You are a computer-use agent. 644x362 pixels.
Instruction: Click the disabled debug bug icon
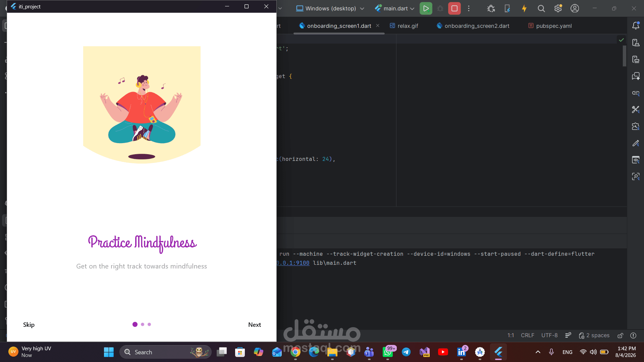click(x=440, y=8)
